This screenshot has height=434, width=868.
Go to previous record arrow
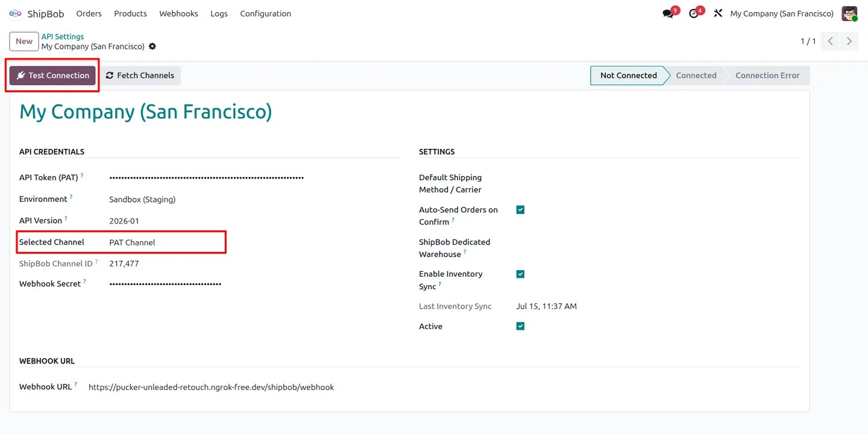tap(831, 41)
